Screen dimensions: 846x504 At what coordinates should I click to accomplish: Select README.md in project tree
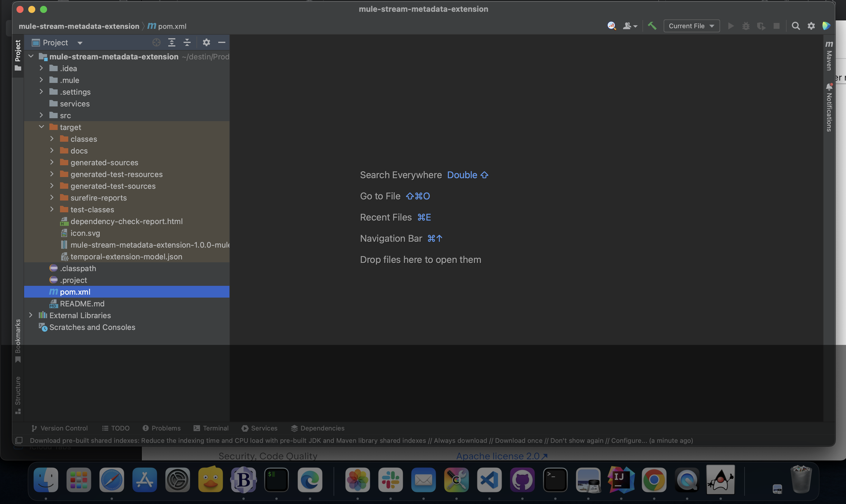coord(82,304)
